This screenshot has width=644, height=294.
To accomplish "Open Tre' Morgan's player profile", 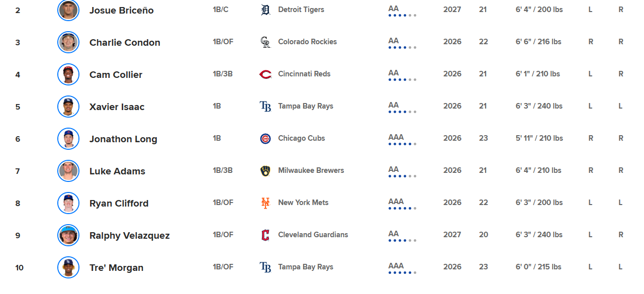I will pos(116,268).
